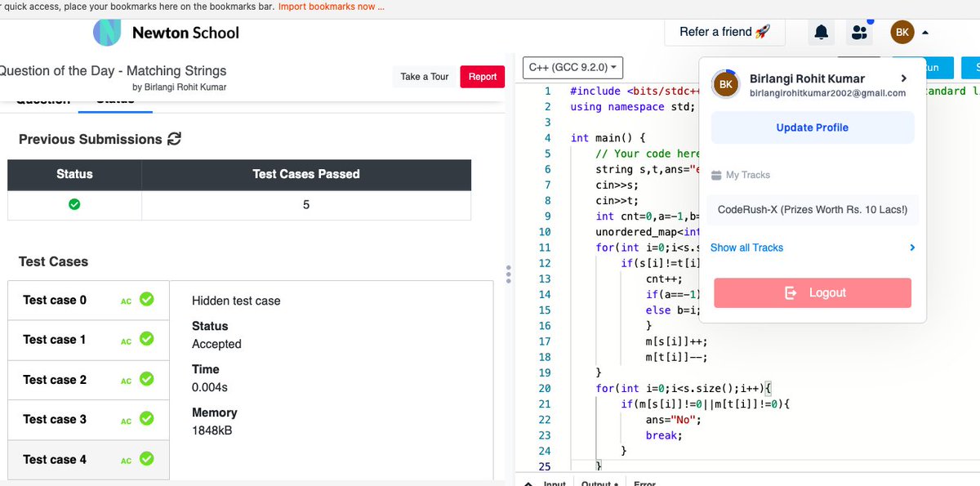Open CodeRush-X track entry
980x486 pixels.
[x=813, y=209]
